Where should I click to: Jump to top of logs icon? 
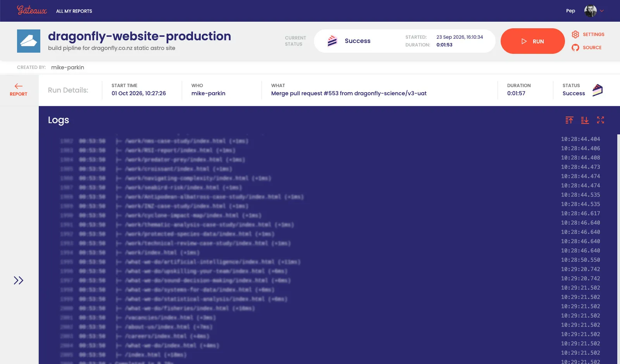569,120
